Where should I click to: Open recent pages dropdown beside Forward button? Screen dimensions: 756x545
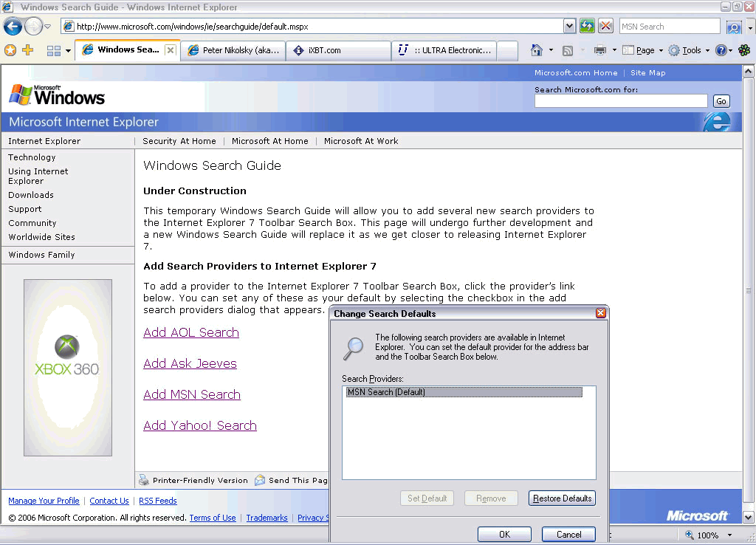tap(48, 27)
